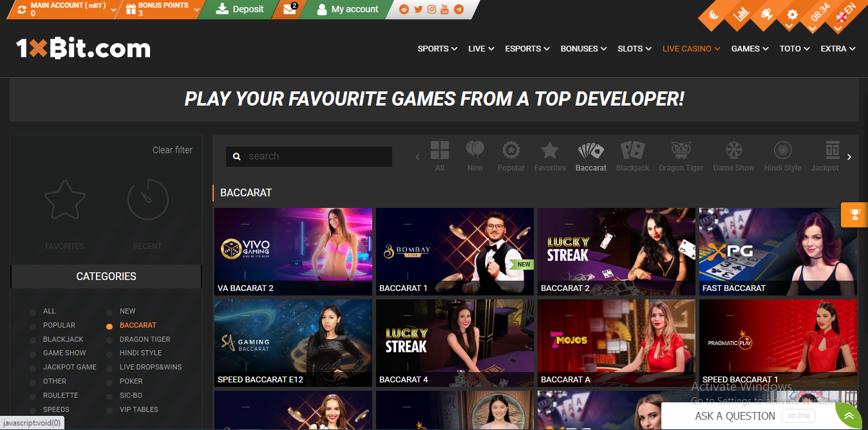Open the orange trophy side widget
Screen dimensions: 868x430
(854, 214)
